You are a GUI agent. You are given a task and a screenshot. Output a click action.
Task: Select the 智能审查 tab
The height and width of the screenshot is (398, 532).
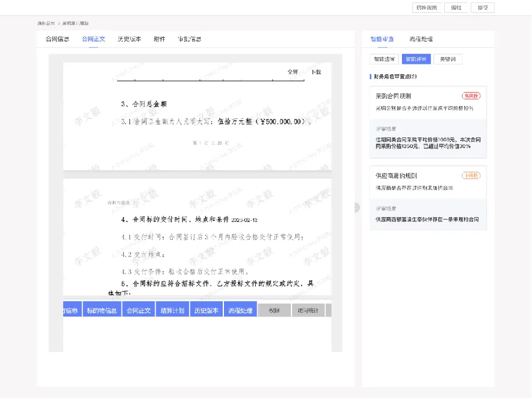tap(382, 39)
